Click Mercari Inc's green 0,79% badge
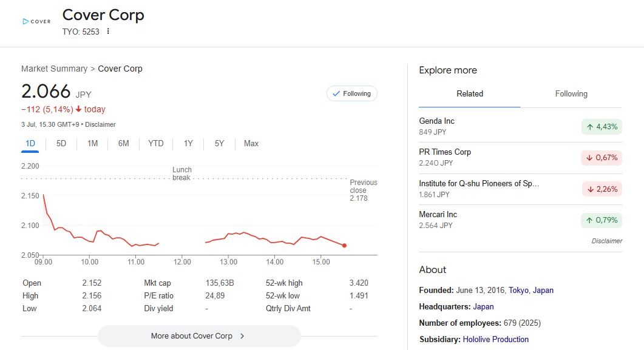Screen dimensions: 644x350 pyautogui.click(x=602, y=220)
